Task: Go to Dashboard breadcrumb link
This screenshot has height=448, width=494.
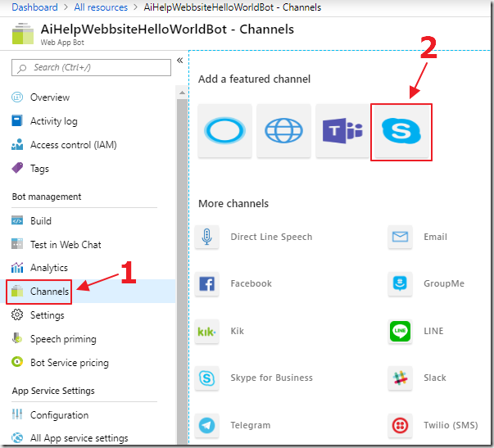Action: (x=34, y=7)
